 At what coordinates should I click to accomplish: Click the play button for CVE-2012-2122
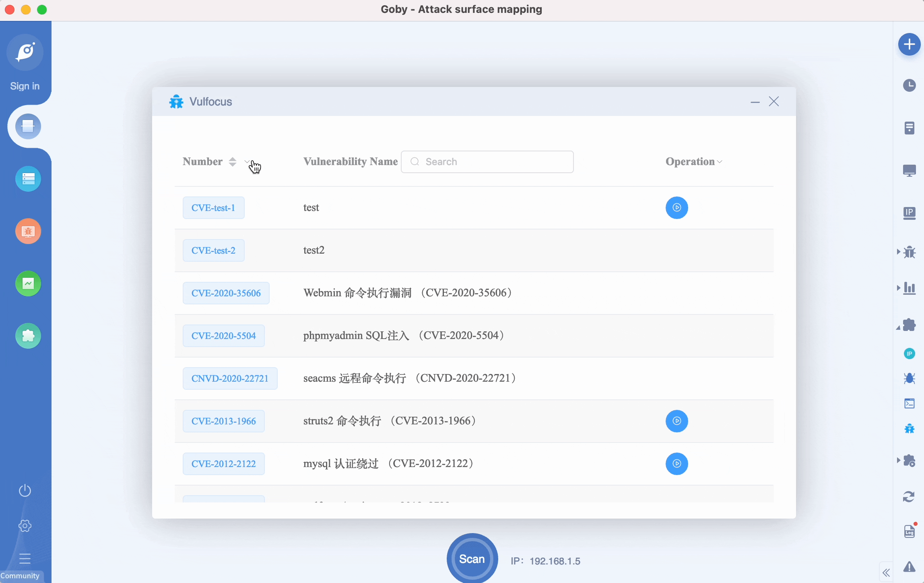pyautogui.click(x=676, y=464)
